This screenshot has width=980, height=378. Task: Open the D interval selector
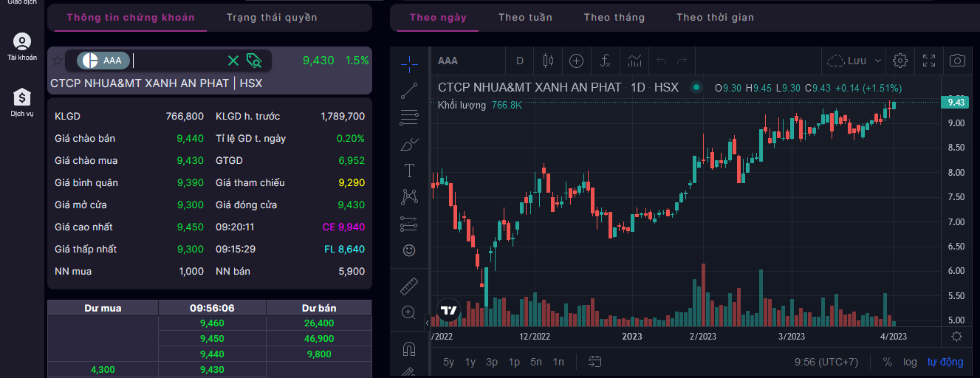coord(519,61)
